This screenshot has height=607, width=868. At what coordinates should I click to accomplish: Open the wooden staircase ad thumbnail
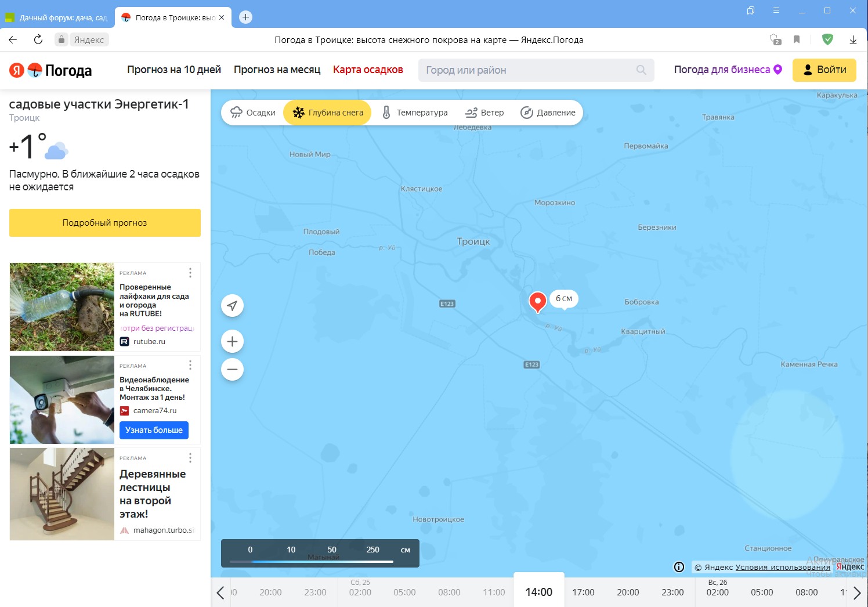point(62,494)
